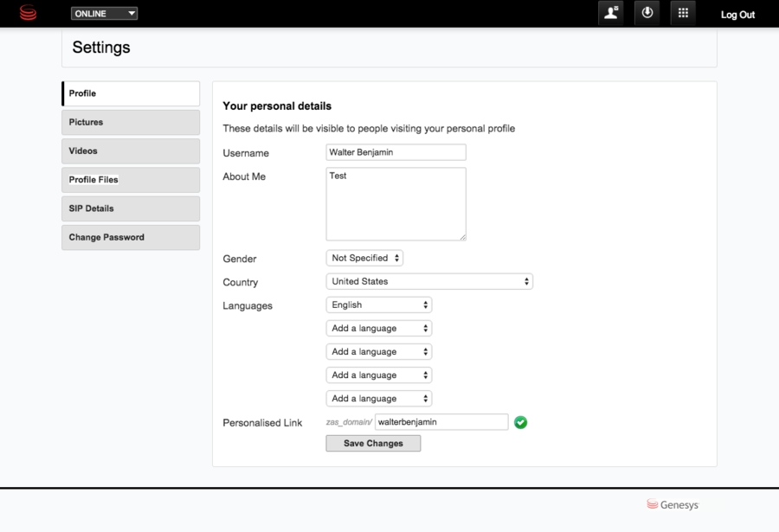The width and height of the screenshot is (779, 532).
Task: Open the English language dropdown
Action: click(x=379, y=304)
